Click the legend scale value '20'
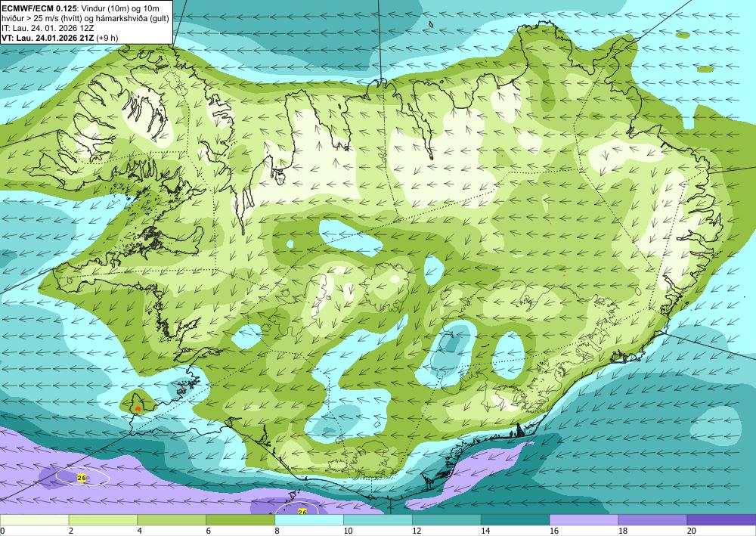The width and height of the screenshot is (756, 536). (692, 531)
